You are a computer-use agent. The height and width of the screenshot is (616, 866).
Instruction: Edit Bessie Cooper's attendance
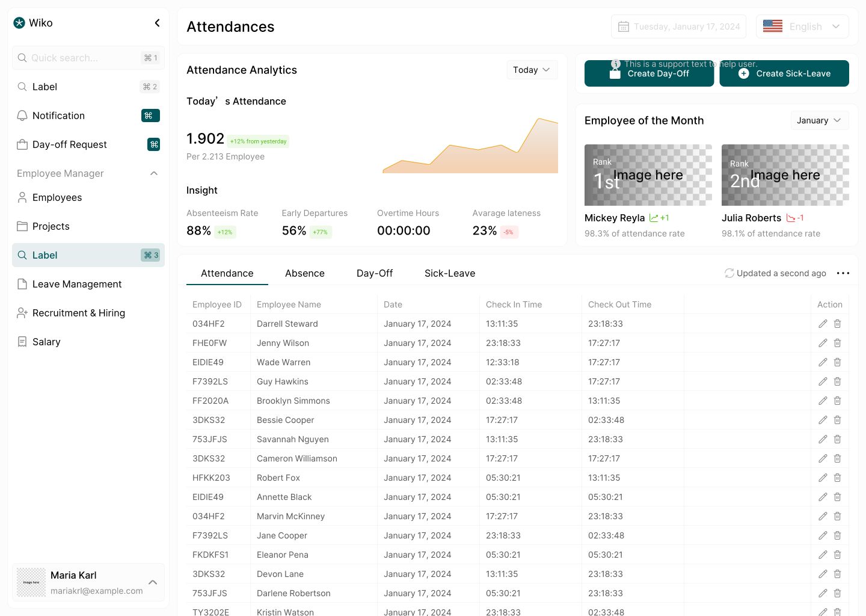click(x=823, y=420)
